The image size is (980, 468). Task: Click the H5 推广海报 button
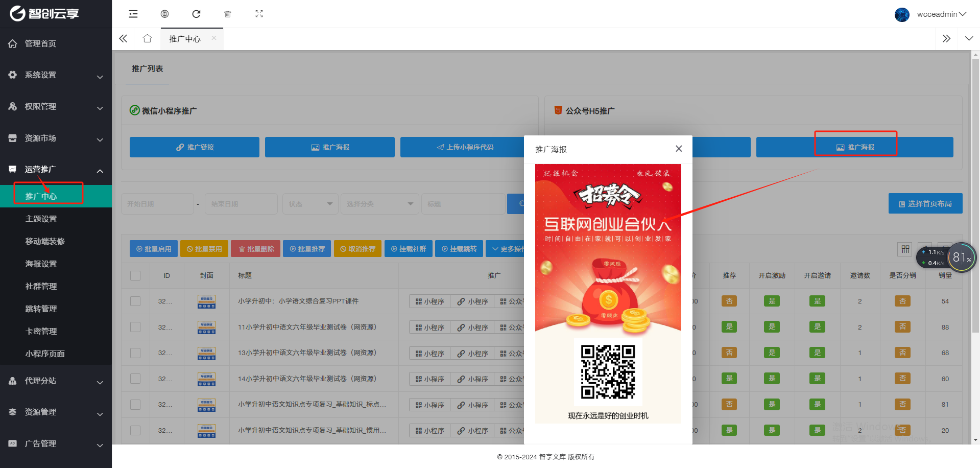(855, 147)
